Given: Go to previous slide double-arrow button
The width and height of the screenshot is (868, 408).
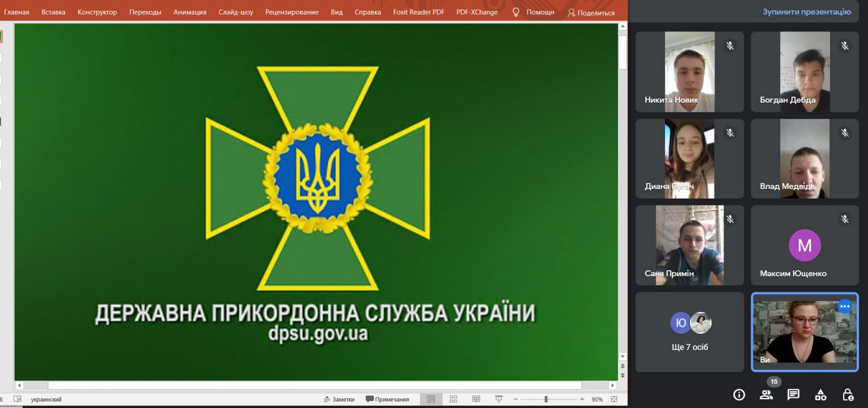Looking at the screenshot, I should click(x=623, y=367).
